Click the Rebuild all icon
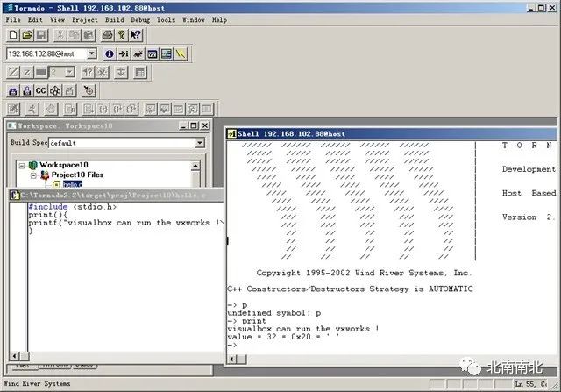The image size is (561, 392). coord(27,91)
